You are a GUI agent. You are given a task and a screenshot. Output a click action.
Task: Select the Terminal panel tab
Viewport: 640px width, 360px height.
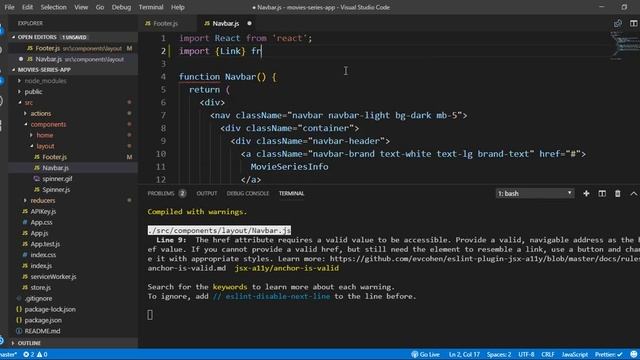pos(291,193)
